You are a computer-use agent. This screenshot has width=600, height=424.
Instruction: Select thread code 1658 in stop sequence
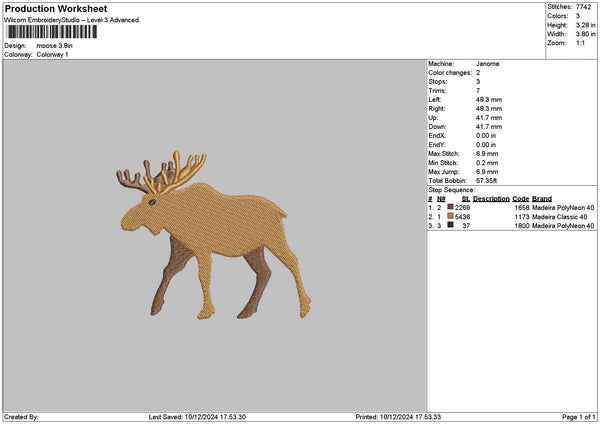[520, 207]
